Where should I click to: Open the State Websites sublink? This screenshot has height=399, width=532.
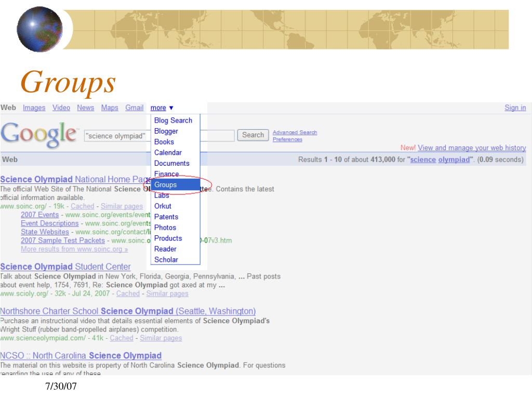click(45, 232)
